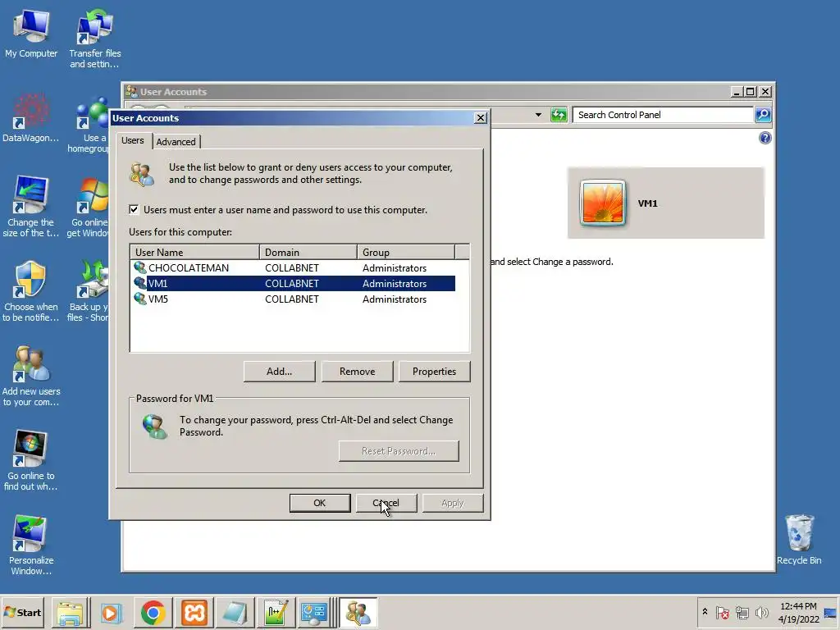Click the Domain column header
840x630 pixels.
(308, 252)
